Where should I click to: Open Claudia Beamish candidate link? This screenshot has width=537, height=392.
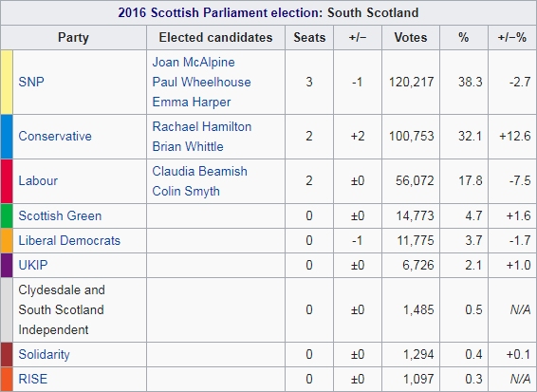[199, 171]
